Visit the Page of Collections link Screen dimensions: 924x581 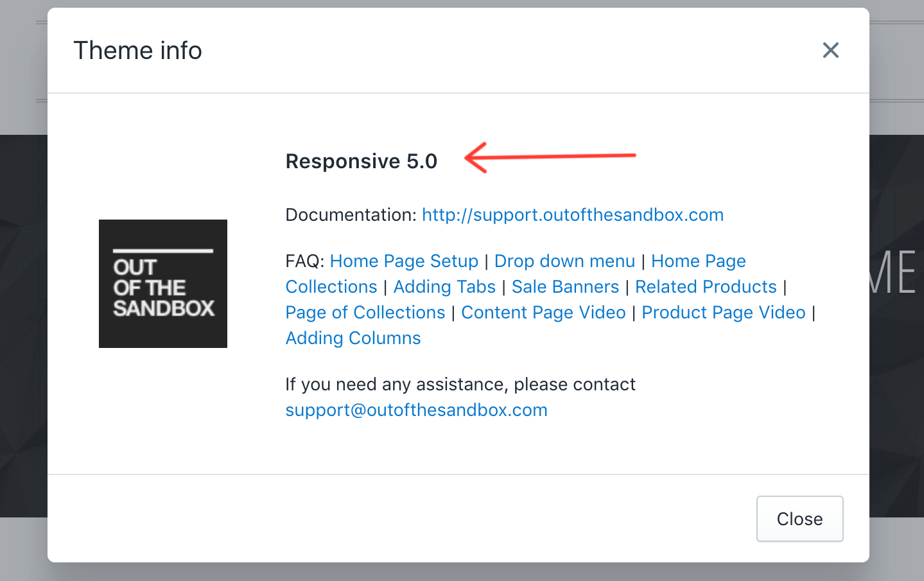pyautogui.click(x=365, y=313)
